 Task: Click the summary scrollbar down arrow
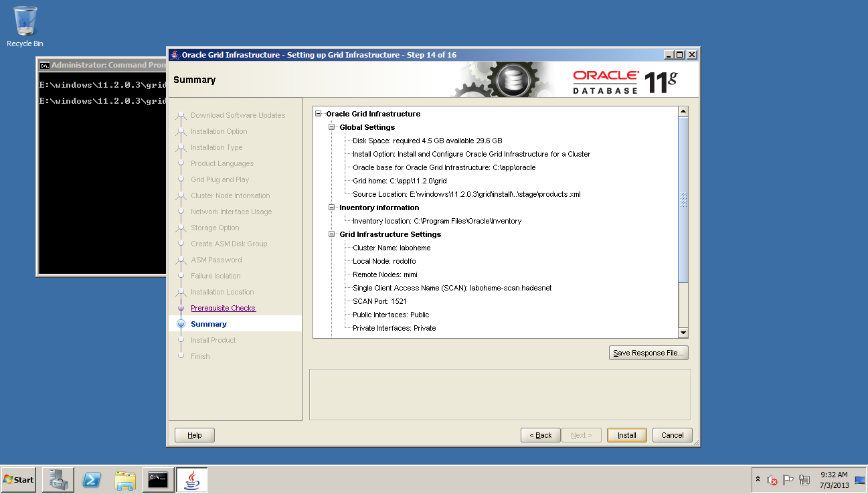[683, 333]
